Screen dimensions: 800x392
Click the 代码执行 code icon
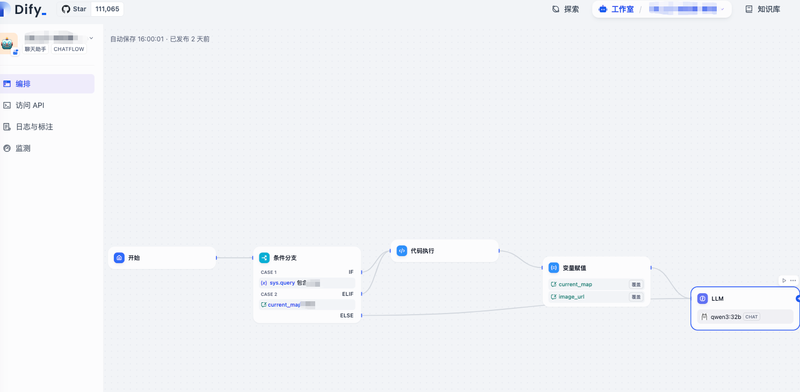pyautogui.click(x=402, y=251)
